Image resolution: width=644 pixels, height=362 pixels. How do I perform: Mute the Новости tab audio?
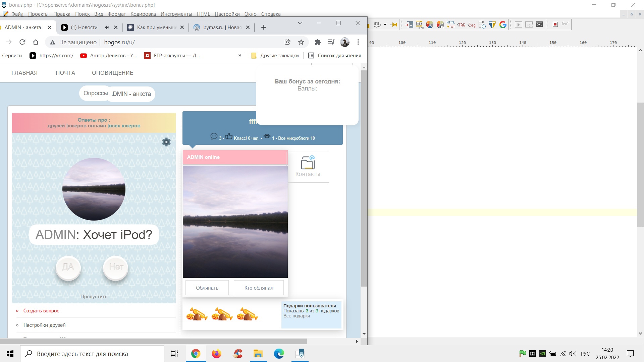coord(107,27)
